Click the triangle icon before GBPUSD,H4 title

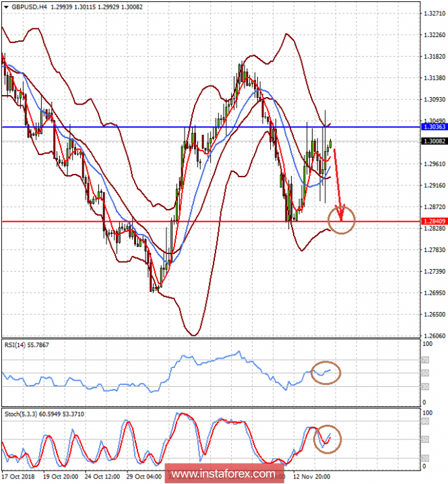coord(5,5)
